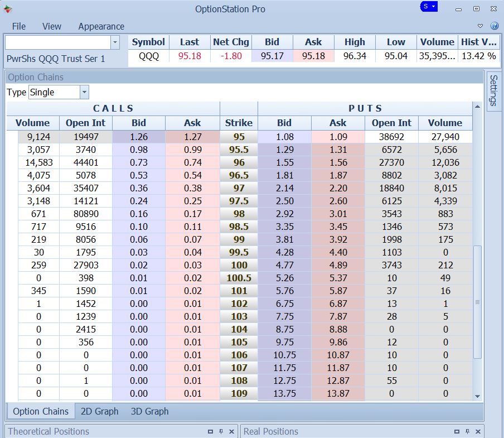Open the Settings side panel tab
The width and height of the screenshot is (504, 438).
click(493, 91)
